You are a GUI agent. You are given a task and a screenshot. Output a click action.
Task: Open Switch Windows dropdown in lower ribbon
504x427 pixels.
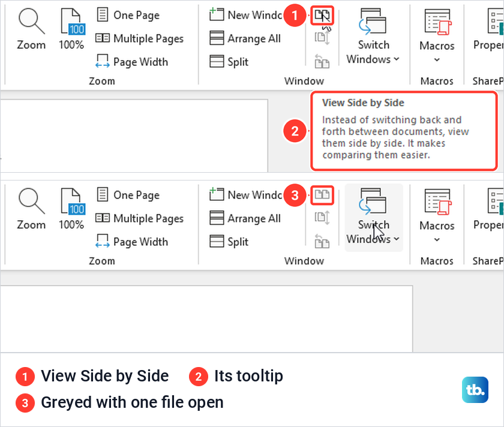click(x=373, y=217)
